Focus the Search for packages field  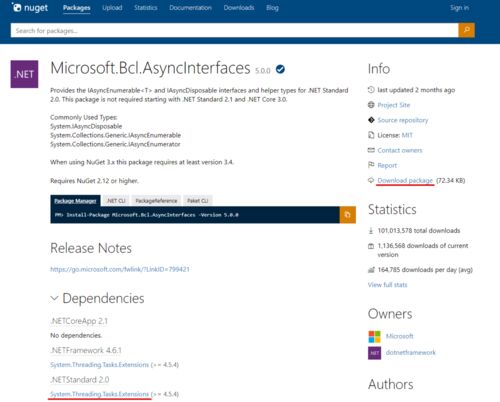pyautogui.click(x=234, y=30)
